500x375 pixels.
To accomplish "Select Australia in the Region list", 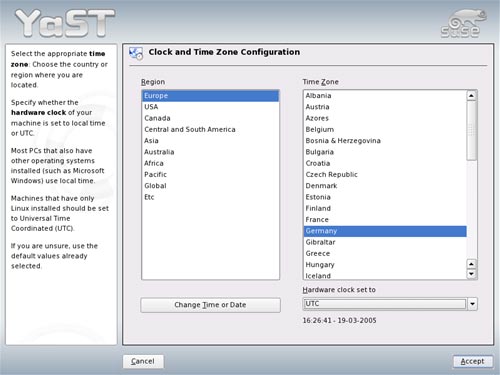I will tap(210, 152).
